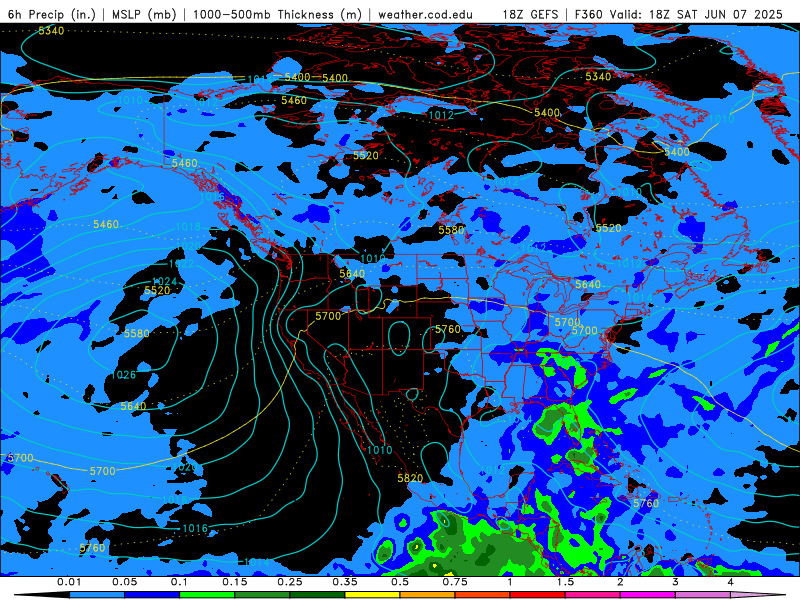
Task: Click the 0.15 legend value
Action: (x=235, y=582)
